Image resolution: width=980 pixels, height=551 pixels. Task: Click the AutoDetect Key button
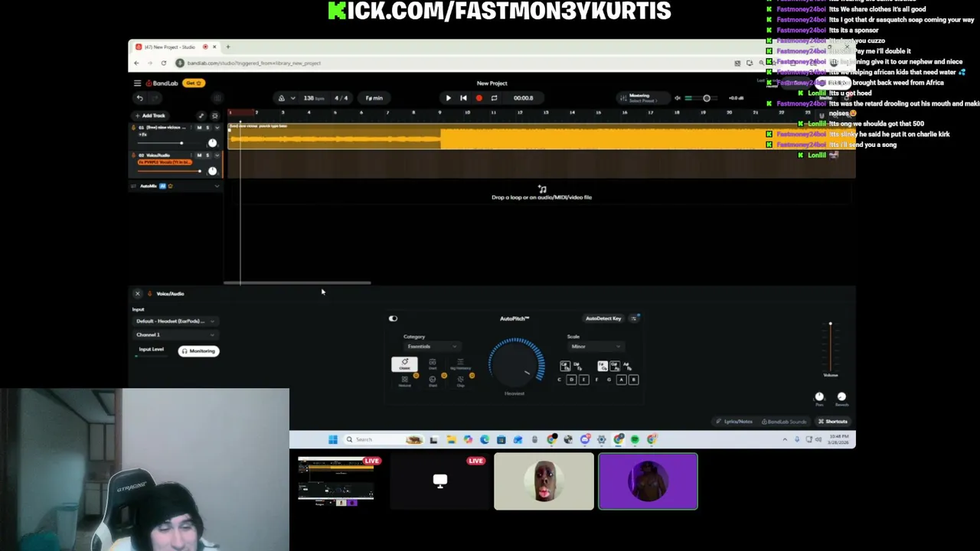point(603,318)
